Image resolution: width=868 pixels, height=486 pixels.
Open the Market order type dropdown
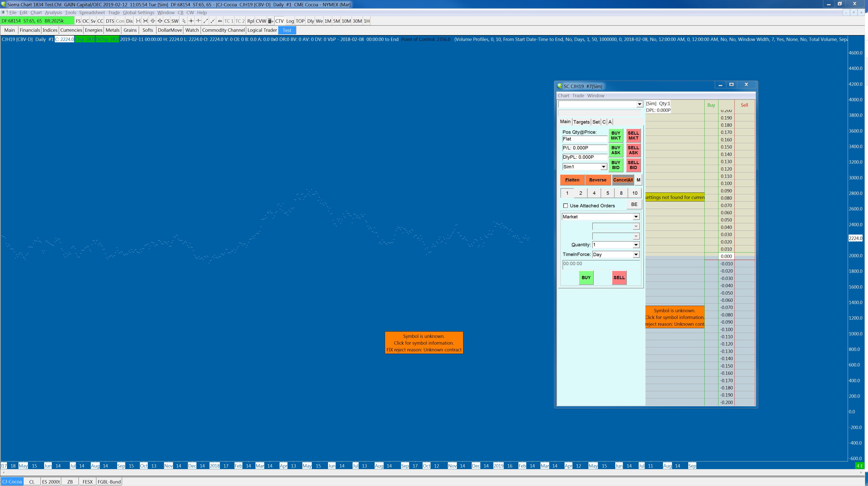tap(636, 217)
